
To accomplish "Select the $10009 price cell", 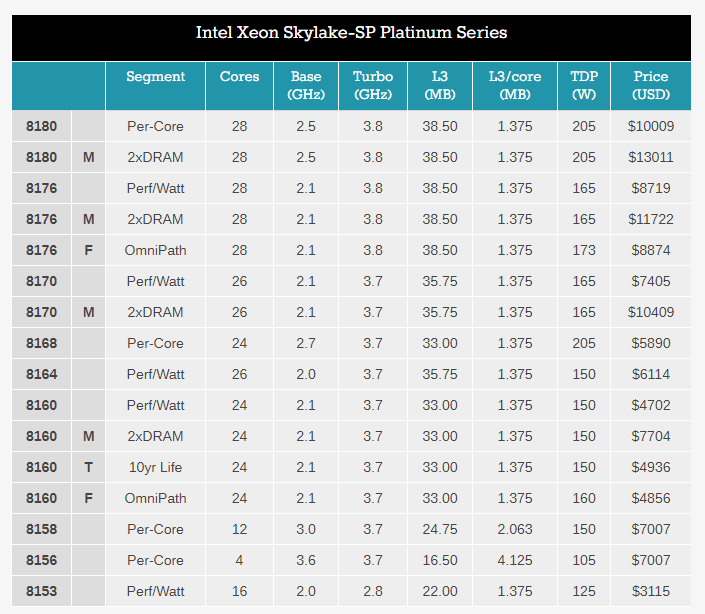I will pos(650,126).
